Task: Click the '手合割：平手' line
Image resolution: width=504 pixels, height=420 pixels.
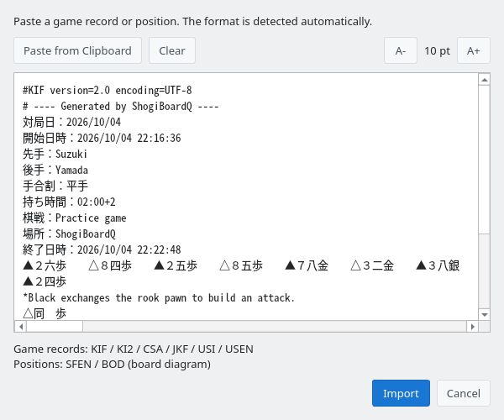Action: point(55,186)
